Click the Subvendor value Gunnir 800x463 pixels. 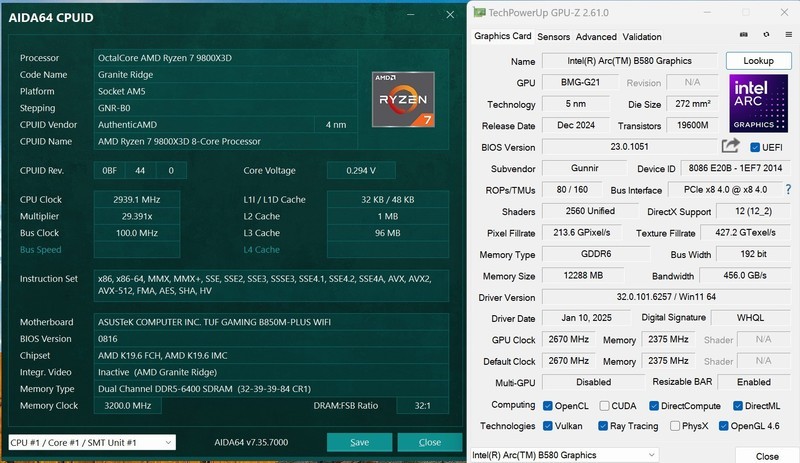point(584,168)
